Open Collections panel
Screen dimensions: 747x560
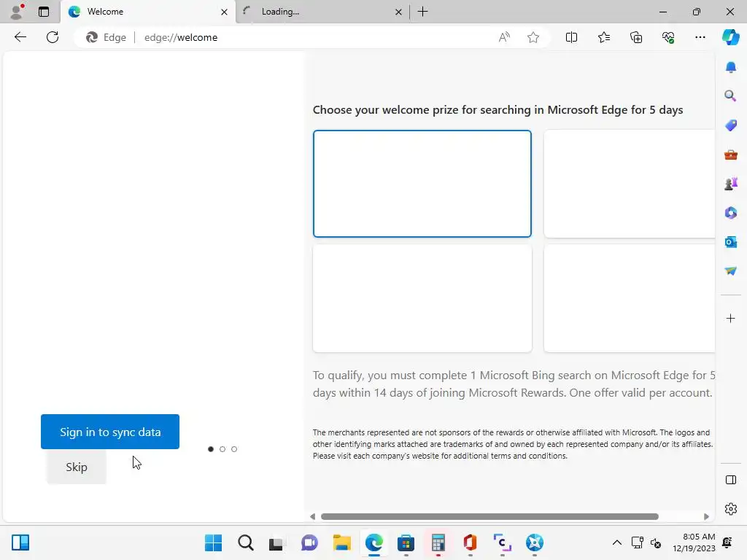tap(636, 37)
